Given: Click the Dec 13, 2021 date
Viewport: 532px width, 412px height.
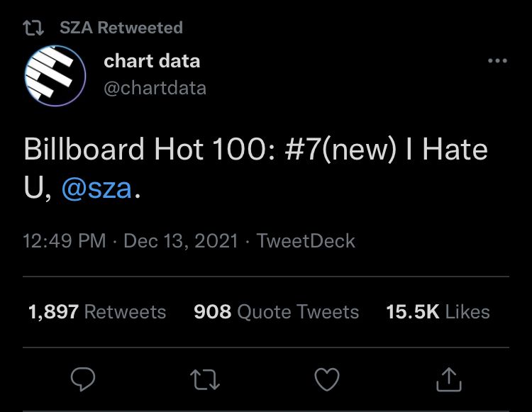Looking at the screenshot, I should click(181, 241).
